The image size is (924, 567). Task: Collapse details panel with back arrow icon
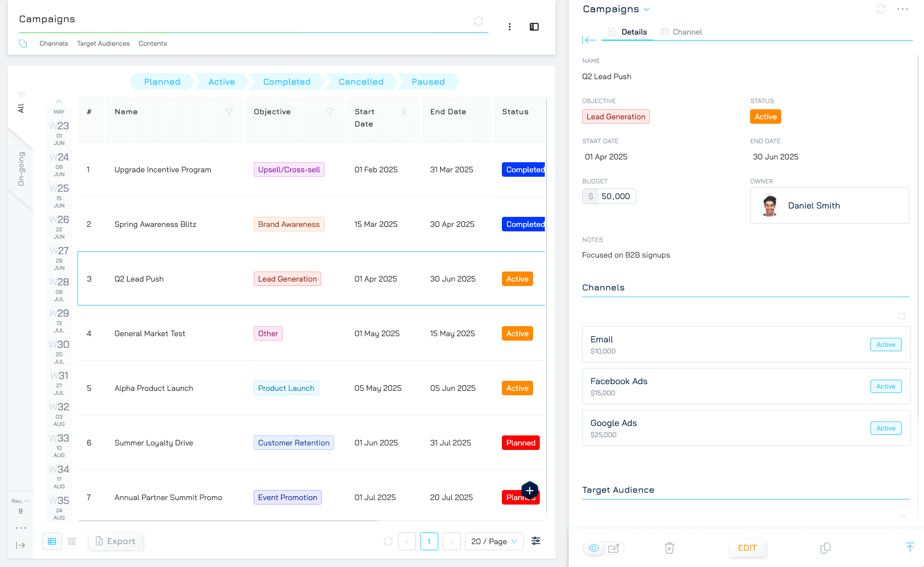589,40
